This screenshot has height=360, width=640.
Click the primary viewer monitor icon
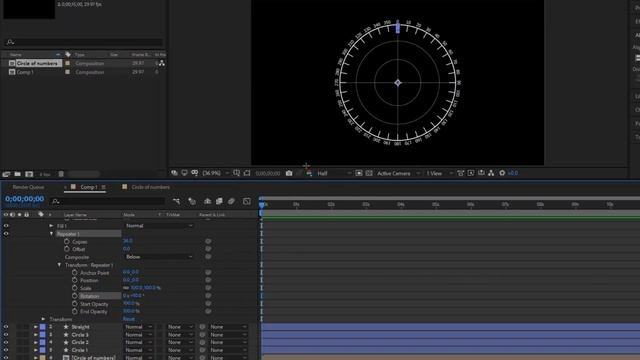point(184,173)
